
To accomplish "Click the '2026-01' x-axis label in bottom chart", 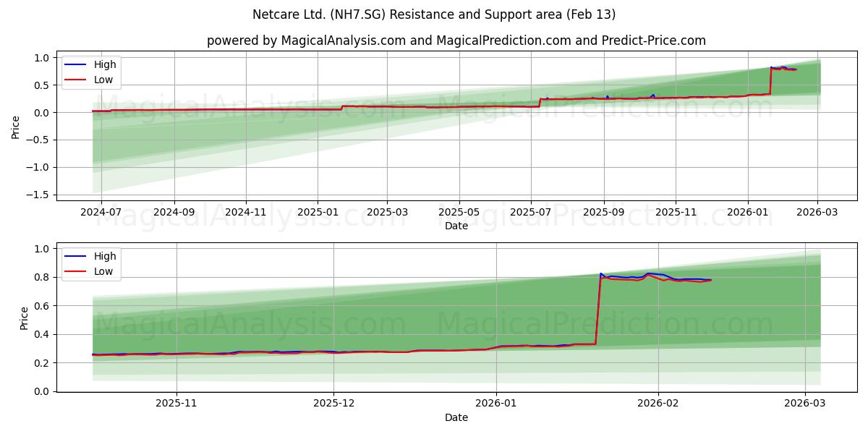I will (x=498, y=405).
